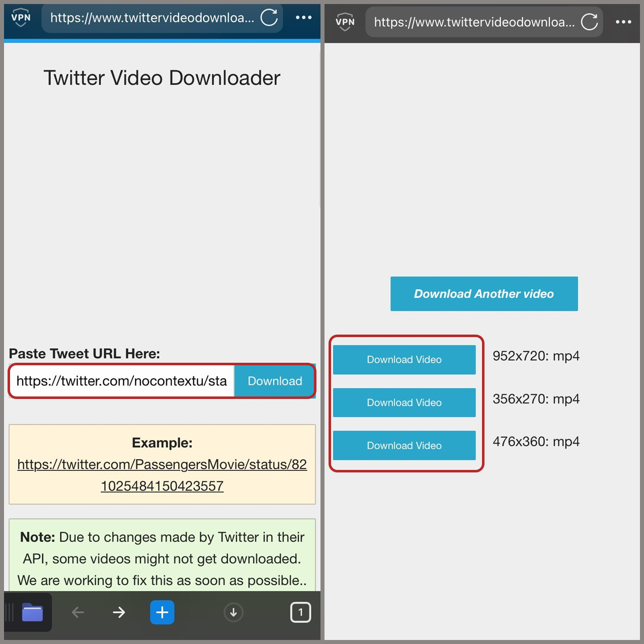
Task: Download the 476x360 mp4 video
Action: 404,445
